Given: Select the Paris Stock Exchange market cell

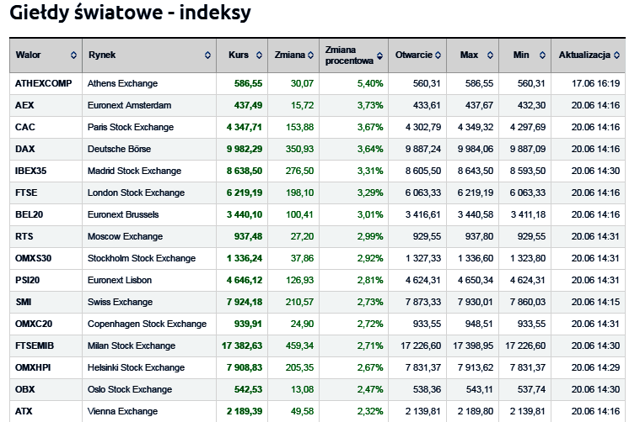Looking at the screenshot, I should (x=130, y=127).
